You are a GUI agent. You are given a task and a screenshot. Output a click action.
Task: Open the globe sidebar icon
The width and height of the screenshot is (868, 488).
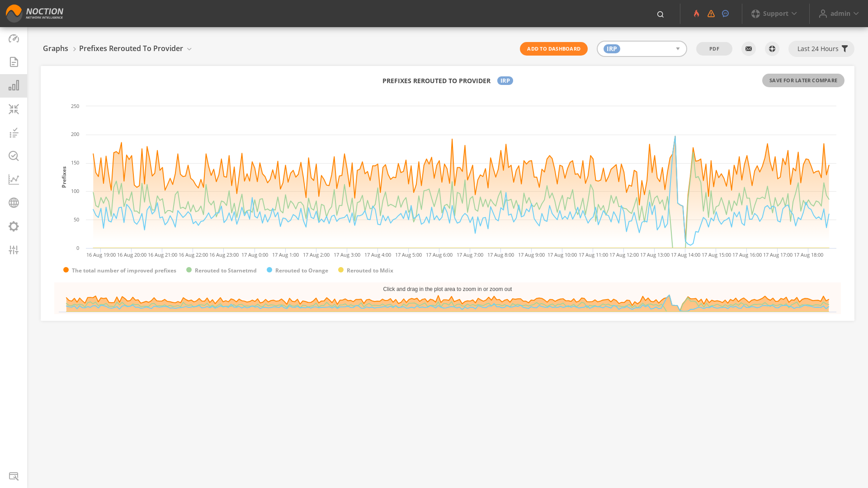pos(14,203)
